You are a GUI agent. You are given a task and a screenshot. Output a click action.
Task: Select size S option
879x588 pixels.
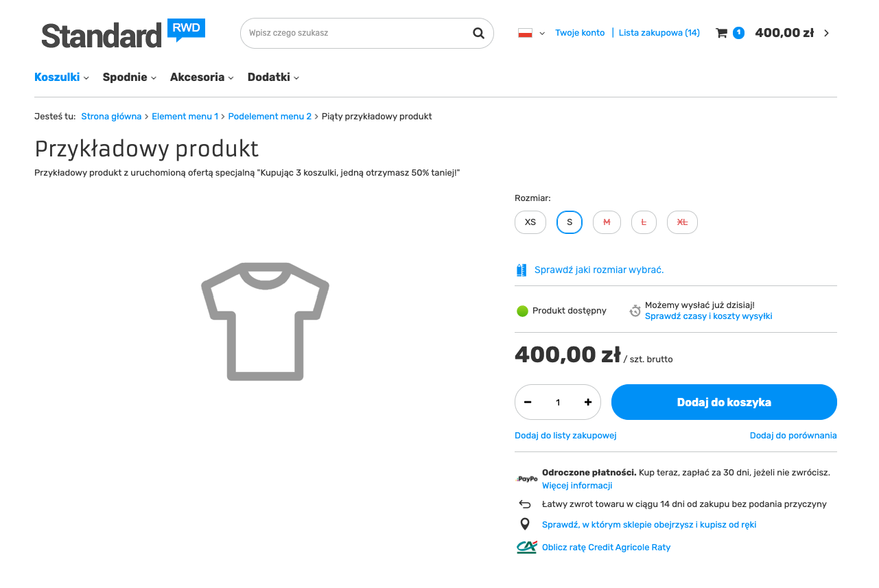(570, 222)
